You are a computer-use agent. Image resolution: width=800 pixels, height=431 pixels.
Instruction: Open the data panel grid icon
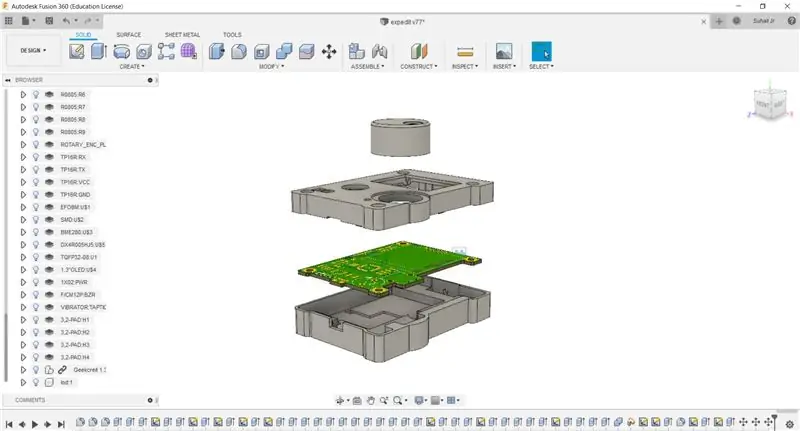click(8, 21)
